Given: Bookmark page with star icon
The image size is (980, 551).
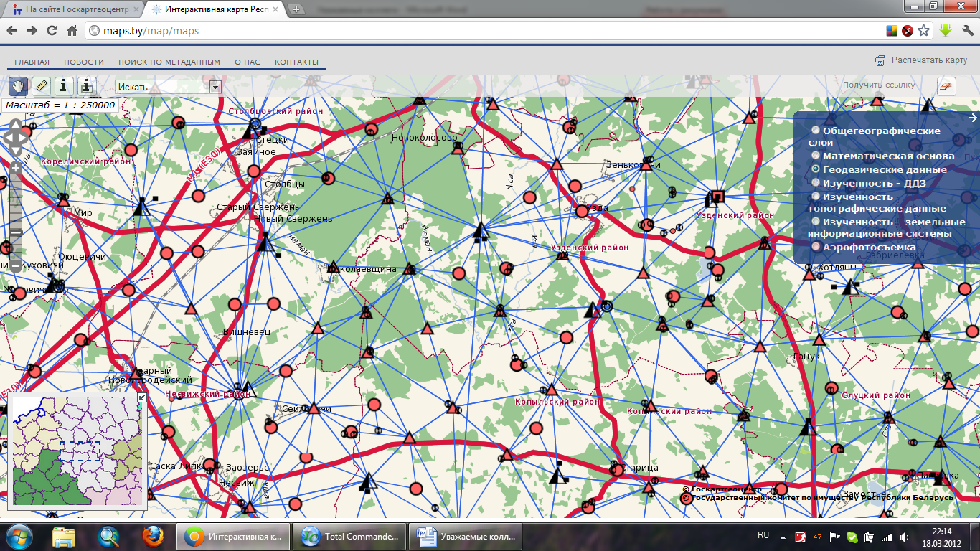Looking at the screenshot, I should [924, 31].
